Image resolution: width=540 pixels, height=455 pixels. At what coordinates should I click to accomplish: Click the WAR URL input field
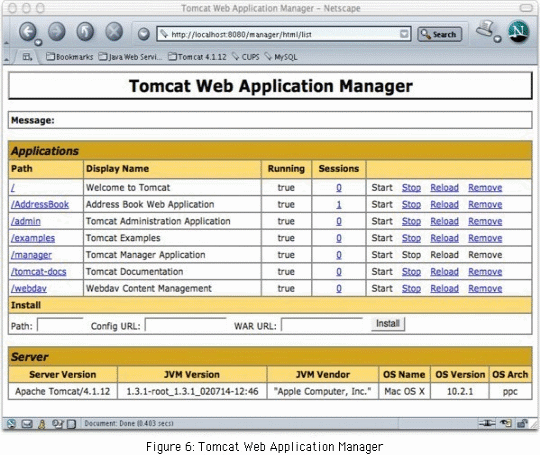[322, 325]
